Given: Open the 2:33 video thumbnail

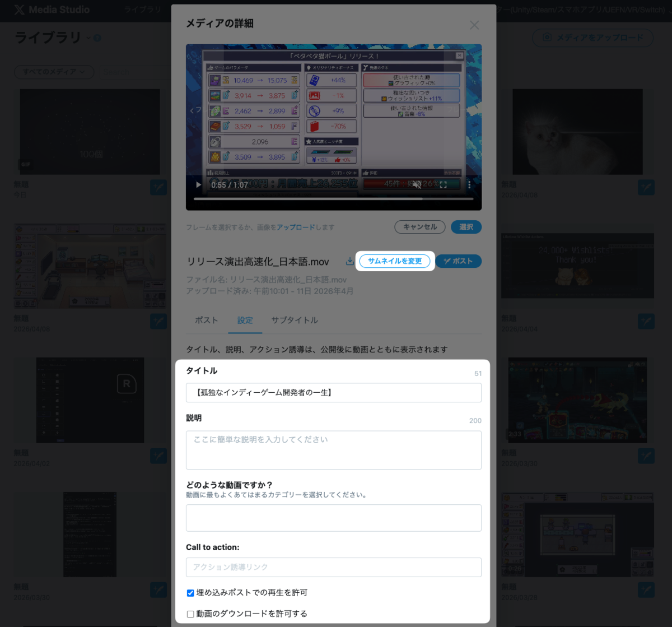Looking at the screenshot, I should pyautogui.click(x=577, y=400).
